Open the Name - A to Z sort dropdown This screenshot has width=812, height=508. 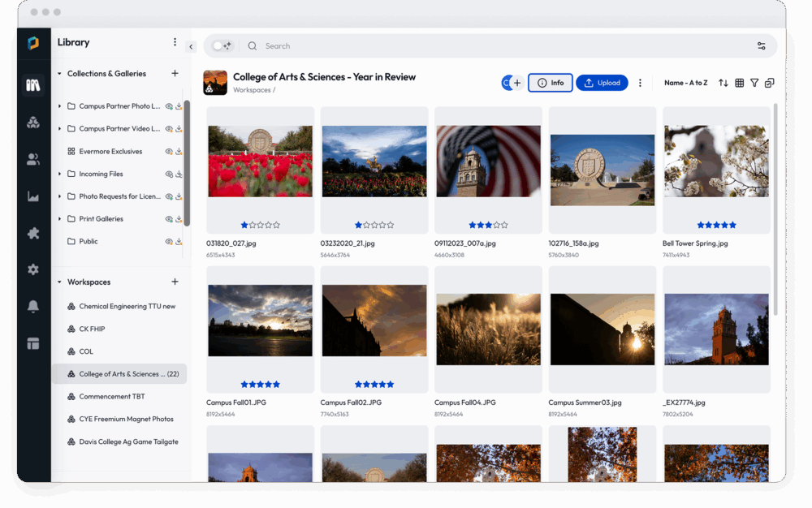point(685,83)
